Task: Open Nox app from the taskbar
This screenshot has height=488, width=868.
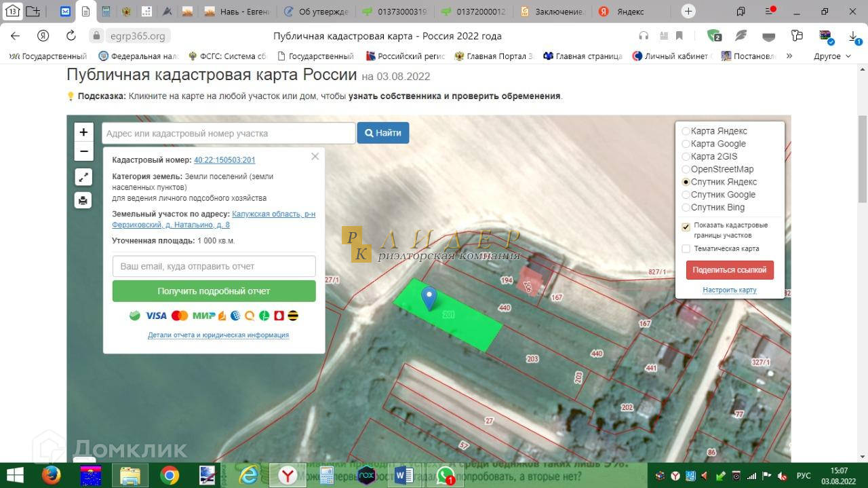Action: 366,475
